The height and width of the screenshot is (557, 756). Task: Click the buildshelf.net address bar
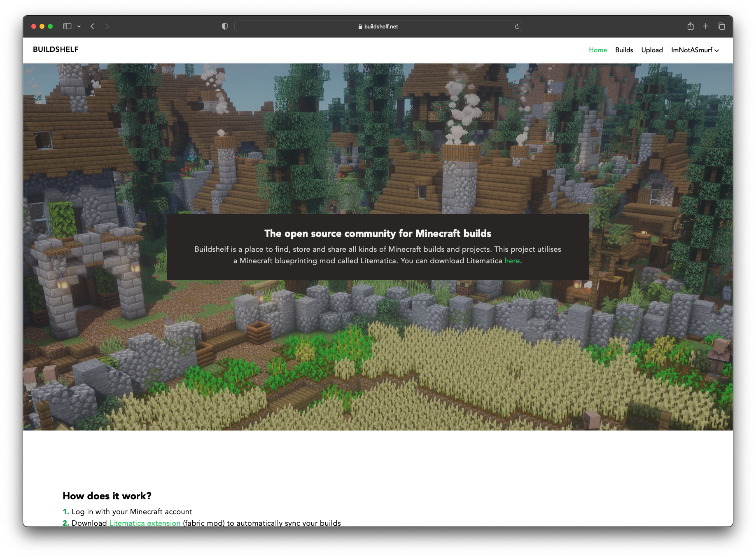[x=378, y=26]
